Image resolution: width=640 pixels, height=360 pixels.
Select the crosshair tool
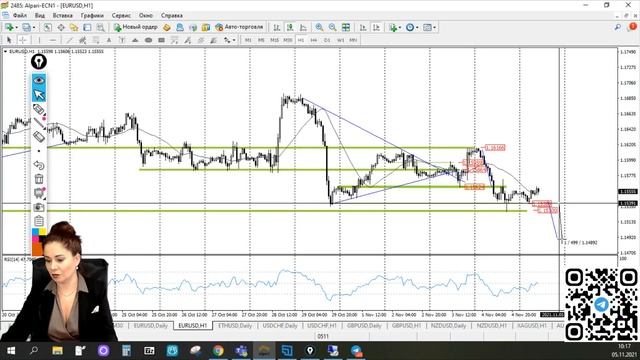[x=22, y=40]
